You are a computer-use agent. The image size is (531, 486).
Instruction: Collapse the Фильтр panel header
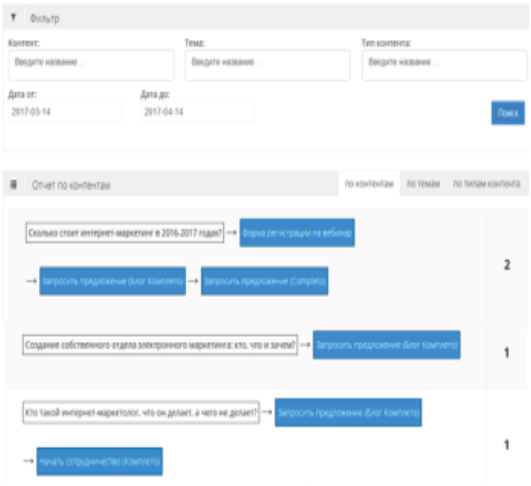266,17
